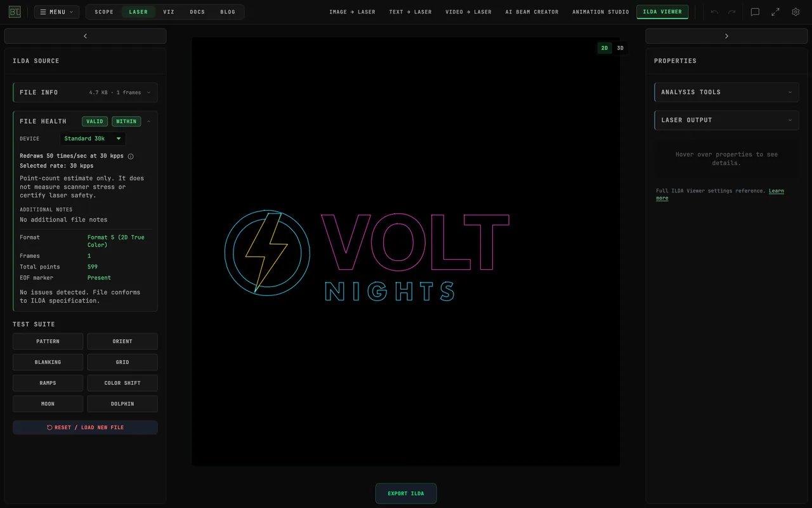Switch to the Viz tab
Screen dimensions: 812x508
(169, 12)
